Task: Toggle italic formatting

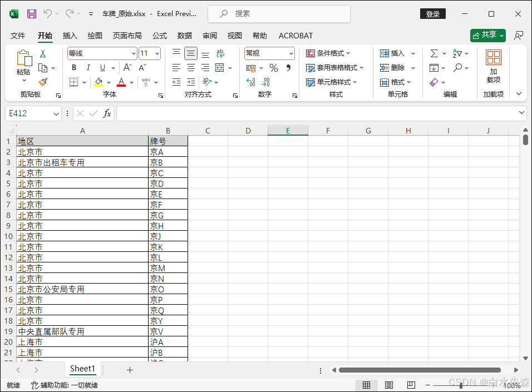Action: point(88,67)
